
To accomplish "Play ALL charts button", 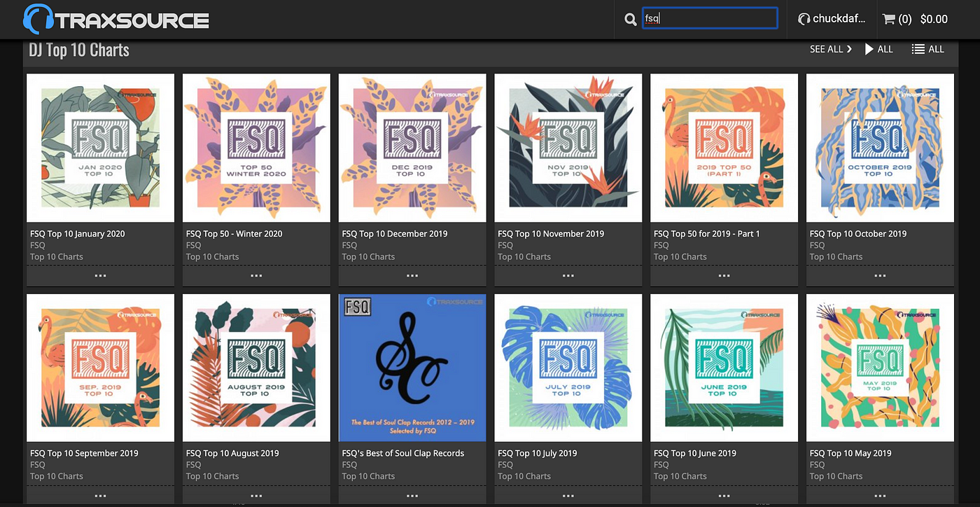I will [x=879, y=49].
